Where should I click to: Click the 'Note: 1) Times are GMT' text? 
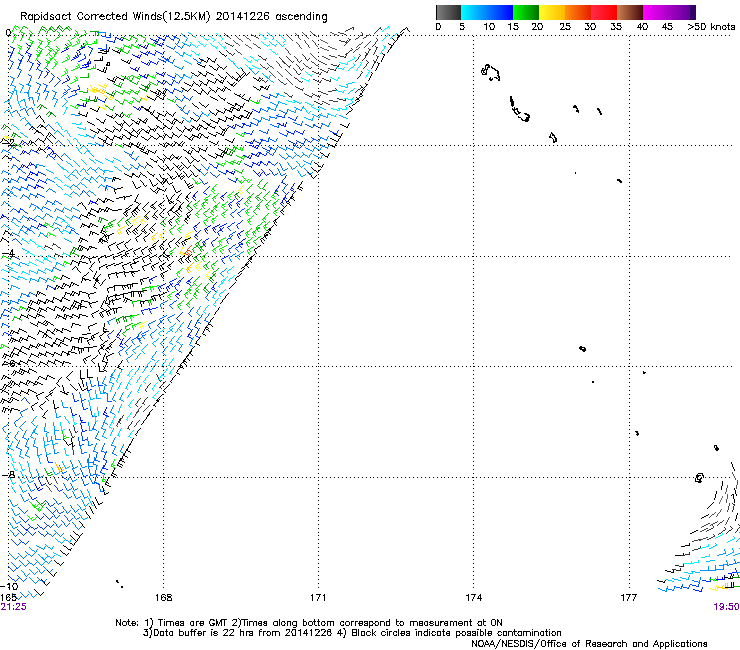pyautogui.click(x=172, y=623)
